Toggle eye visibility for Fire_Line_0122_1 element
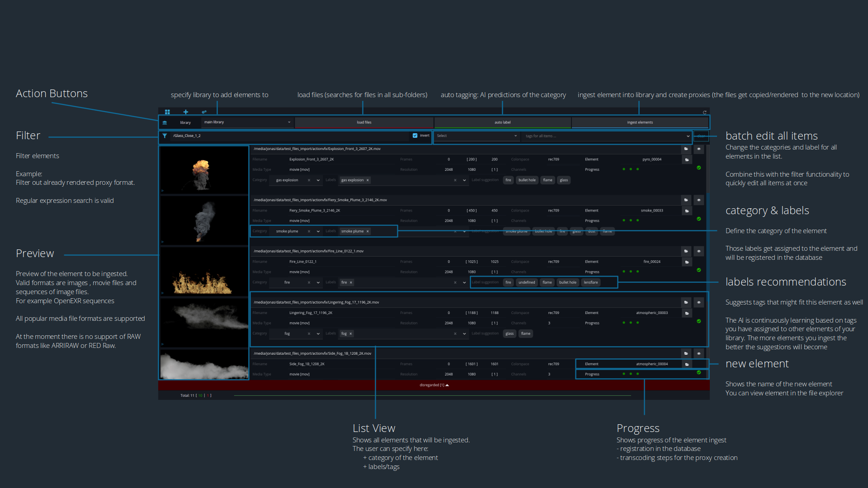The height and width of the screenshot is (488, 868). pyautogui.click(x=698, y=251)
